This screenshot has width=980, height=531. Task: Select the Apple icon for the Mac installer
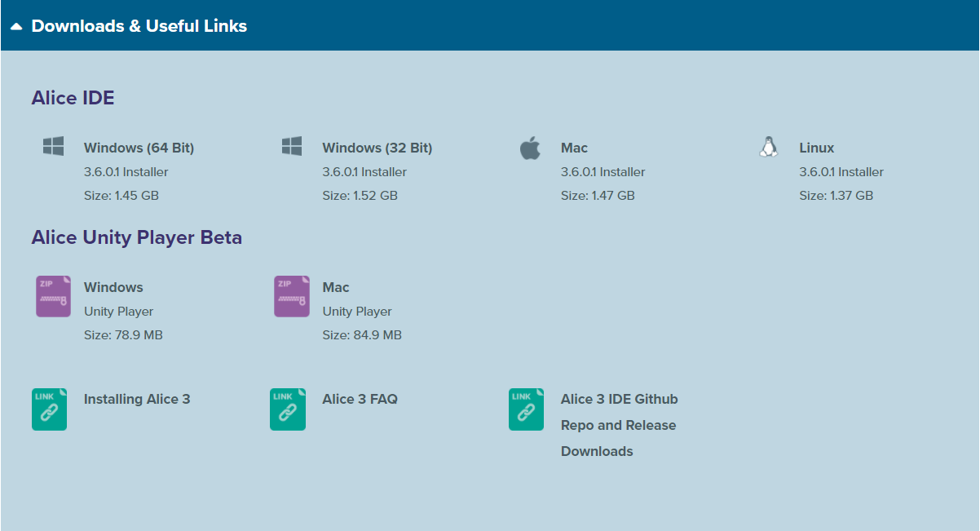point(530,147)
